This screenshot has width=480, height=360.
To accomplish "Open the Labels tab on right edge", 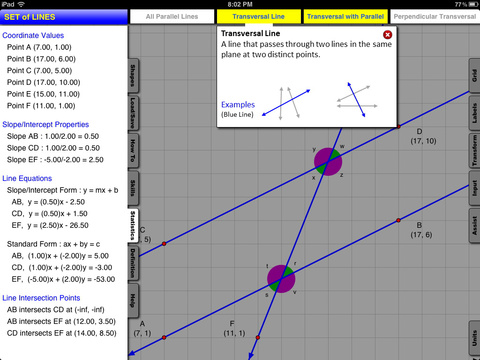I will (x=474, y=113).
